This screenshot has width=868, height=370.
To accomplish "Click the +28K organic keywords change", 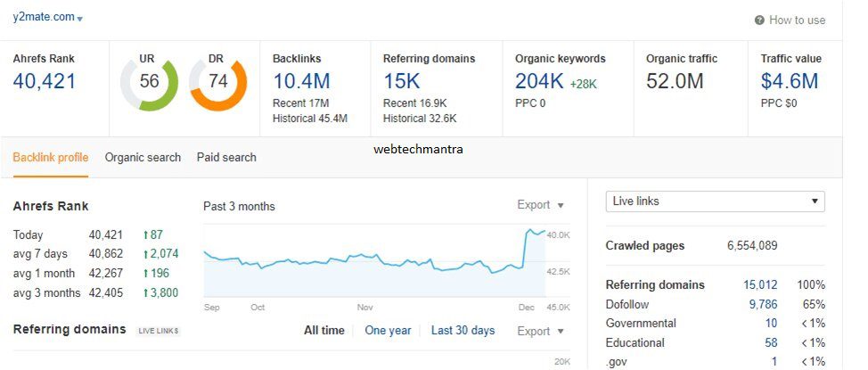I will [x=584, y=84].
